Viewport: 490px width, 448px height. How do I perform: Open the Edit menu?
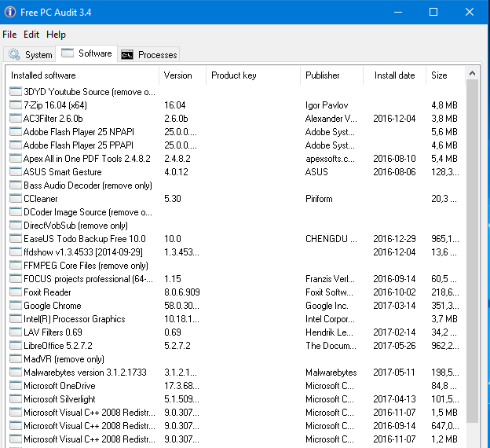point(31,35)
